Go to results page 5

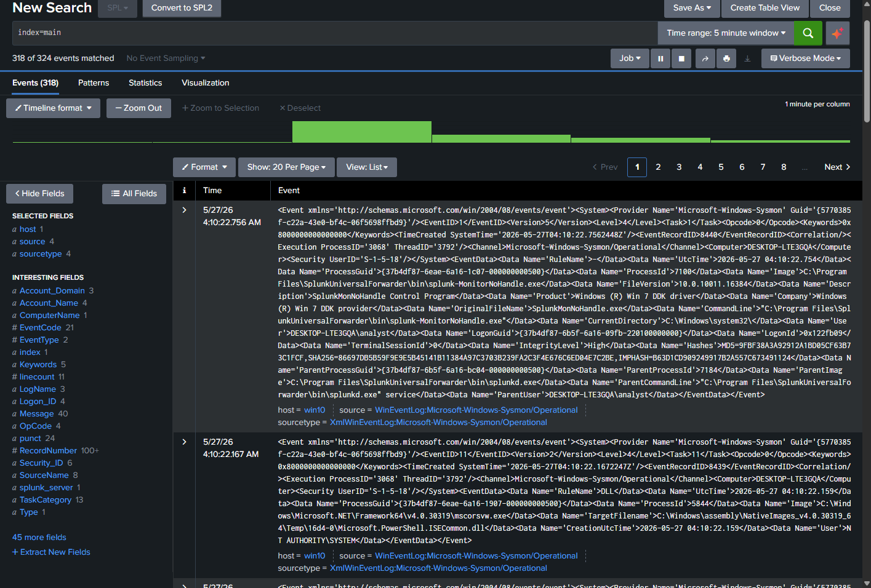(x=721, y=167)
